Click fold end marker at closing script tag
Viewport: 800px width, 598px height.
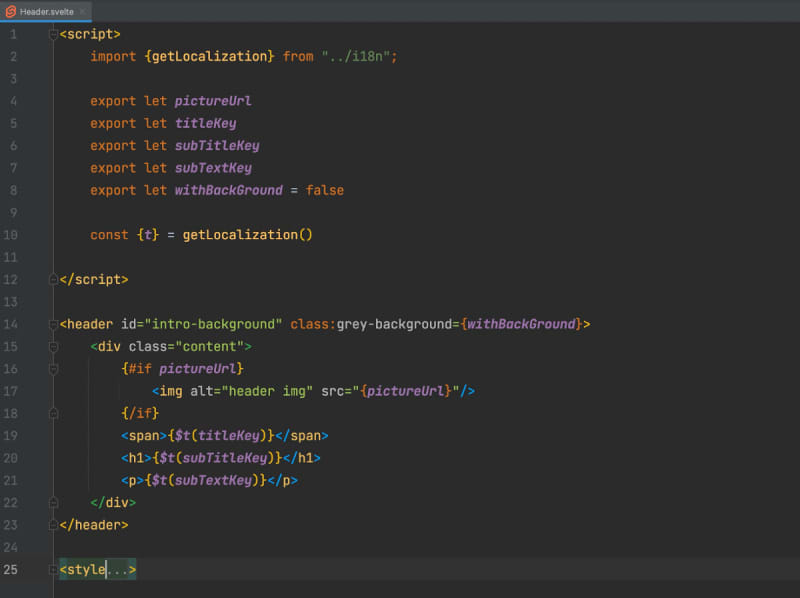point(53,279)
